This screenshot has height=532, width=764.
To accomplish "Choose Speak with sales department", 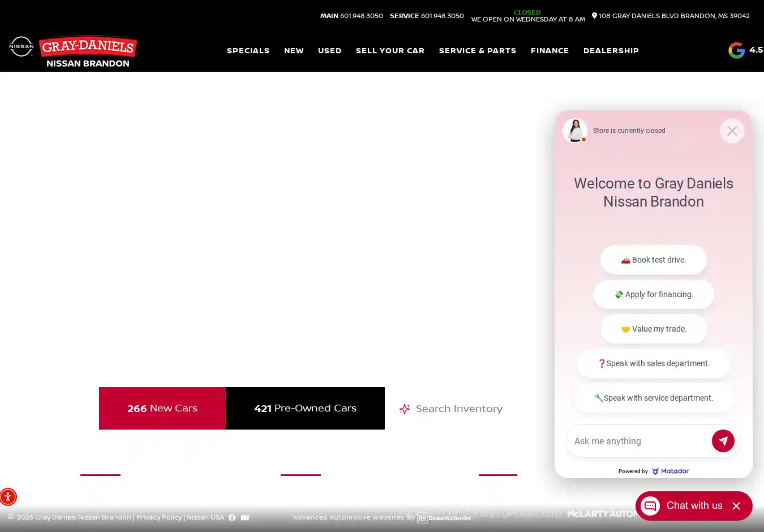I will [x=654, y=363].
